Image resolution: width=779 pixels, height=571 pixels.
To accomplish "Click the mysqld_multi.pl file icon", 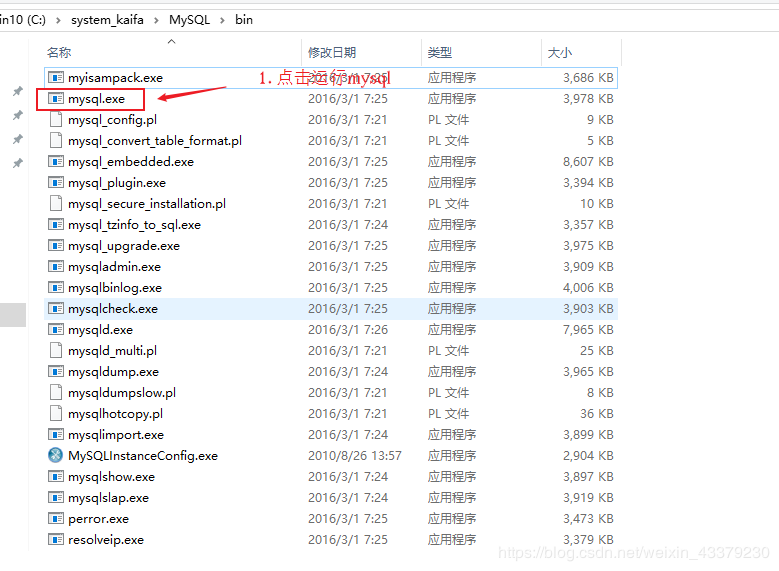I will pos(56,351).
